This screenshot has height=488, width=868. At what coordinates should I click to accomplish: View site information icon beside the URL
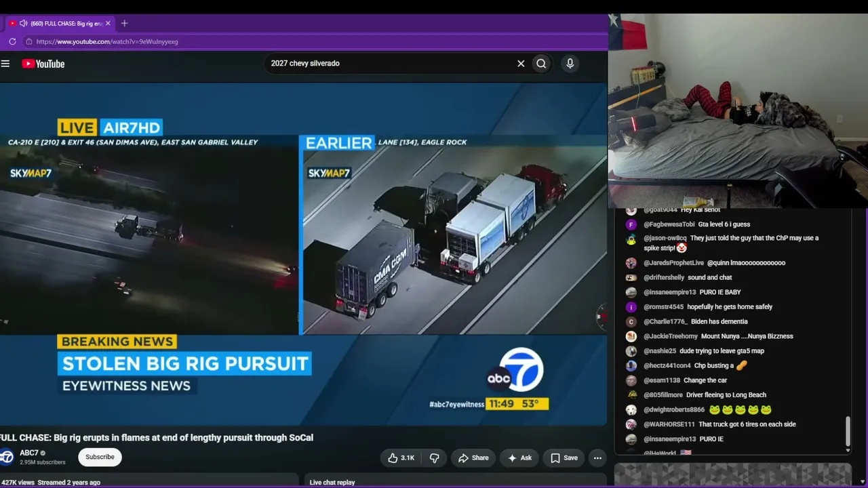coord(28,41)
